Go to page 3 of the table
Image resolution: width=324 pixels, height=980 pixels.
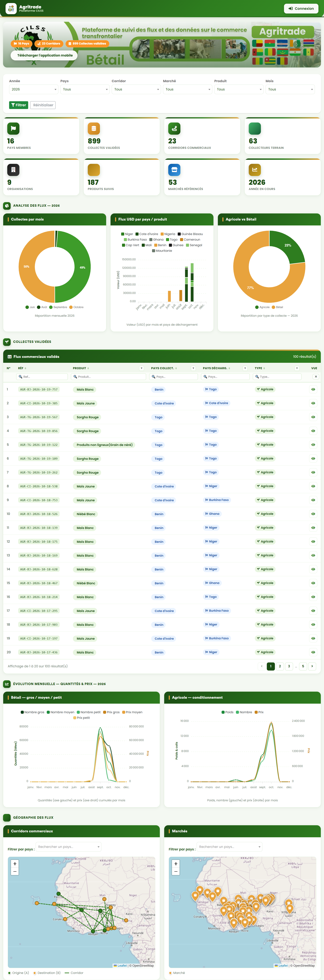289,666
